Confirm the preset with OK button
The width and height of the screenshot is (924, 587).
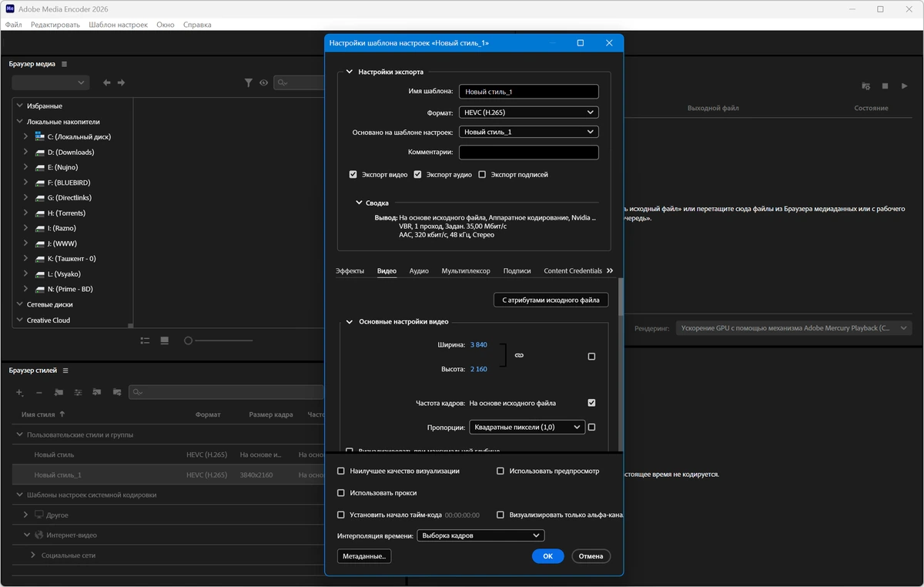pos(548,556)
